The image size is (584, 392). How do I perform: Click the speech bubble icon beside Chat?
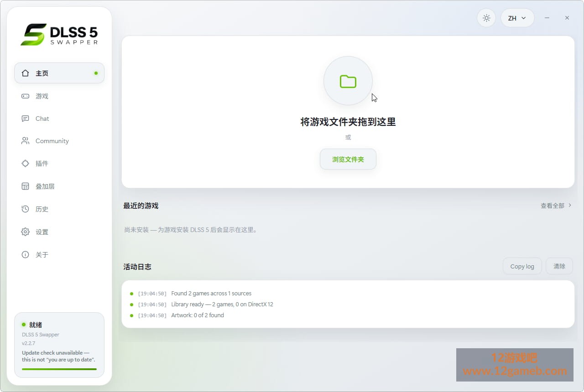tap(26, 119)
